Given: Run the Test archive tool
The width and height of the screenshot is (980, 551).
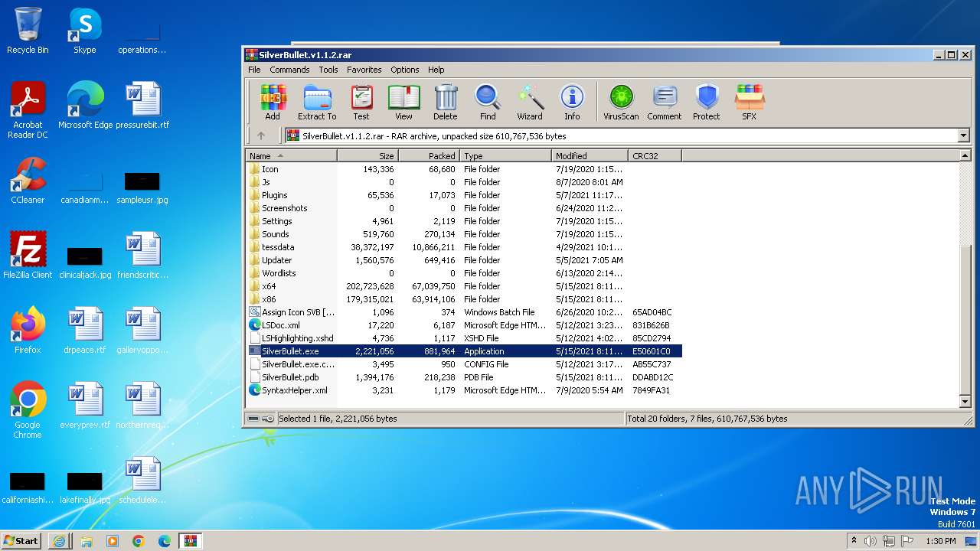Looking at the screenshot, I should coord(361,103).
